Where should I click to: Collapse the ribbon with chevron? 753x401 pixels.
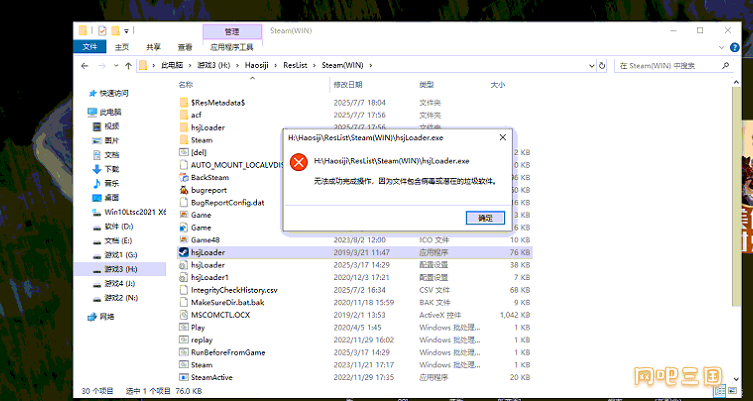(721, 48)
